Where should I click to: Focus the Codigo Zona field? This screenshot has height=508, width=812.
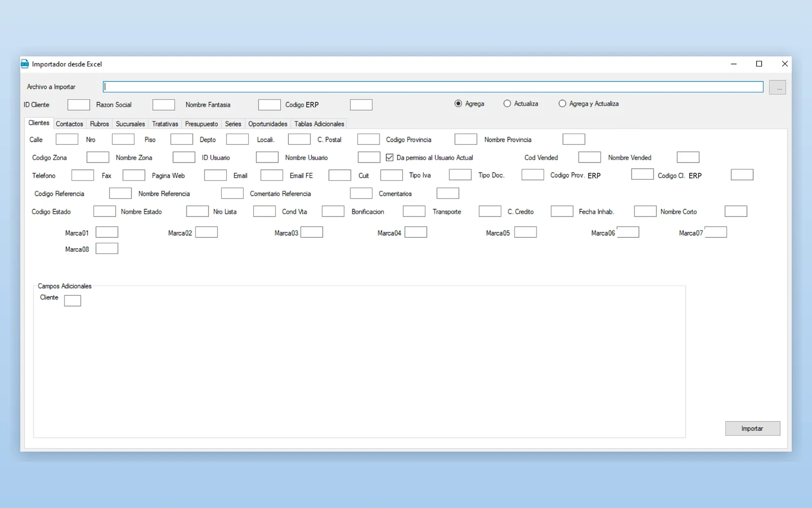click(98, 157)
